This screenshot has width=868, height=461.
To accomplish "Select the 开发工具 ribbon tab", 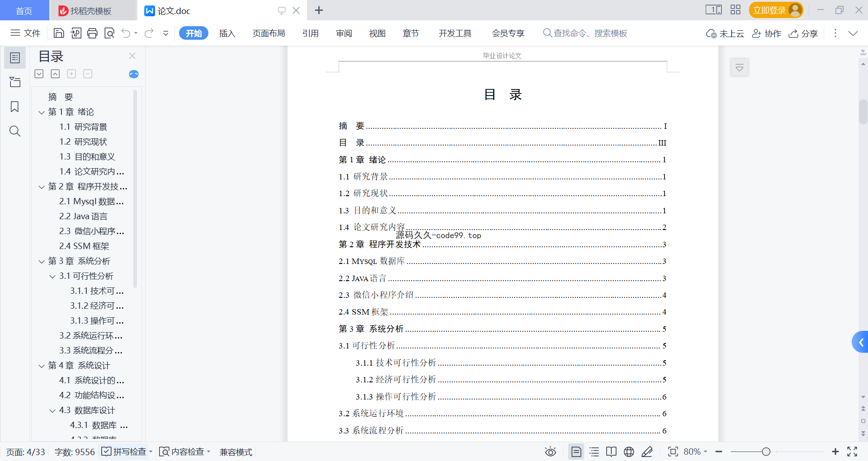I will [x=455, y=33].
